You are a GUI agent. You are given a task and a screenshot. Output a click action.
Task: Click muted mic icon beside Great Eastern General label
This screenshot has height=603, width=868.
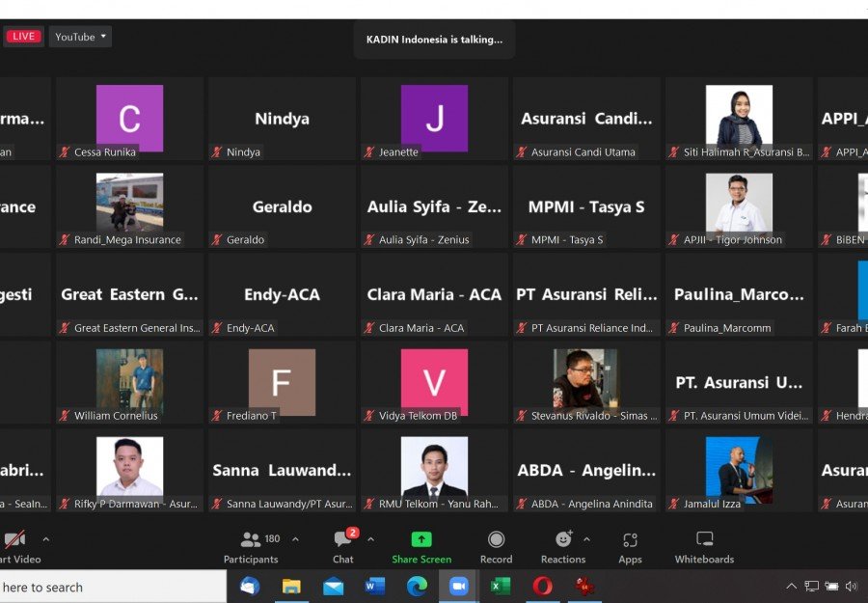(65, 328)
